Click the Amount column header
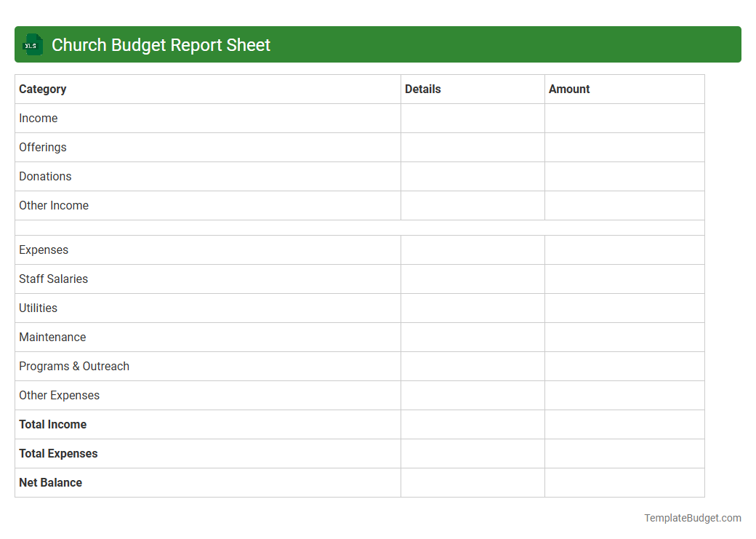Image resolution: width=756 pixels, height=539 pixels. [x=570, y=89]
